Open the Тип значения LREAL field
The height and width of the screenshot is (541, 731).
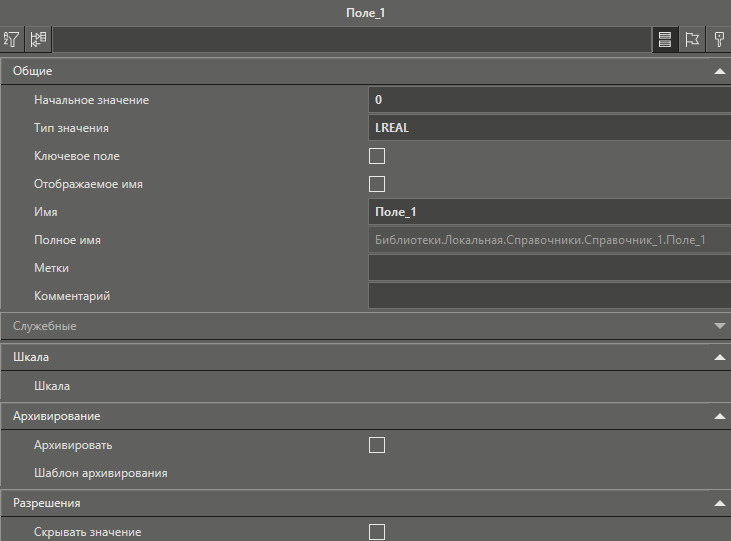(x=549, y=128)
